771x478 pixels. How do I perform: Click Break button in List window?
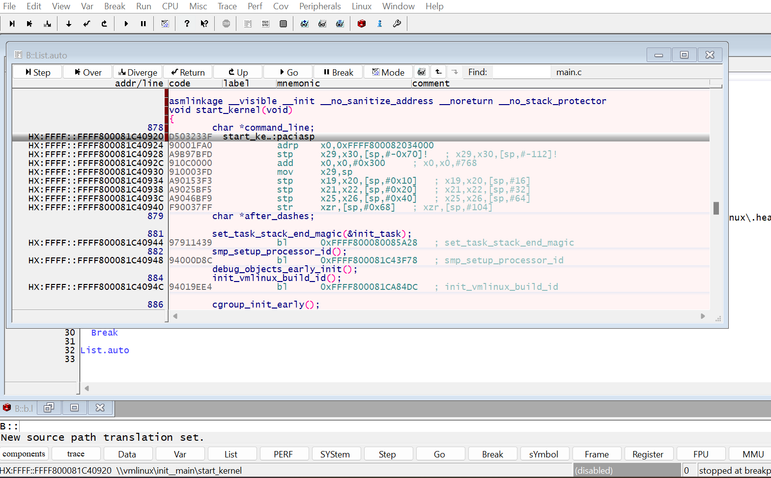point(338,72)
